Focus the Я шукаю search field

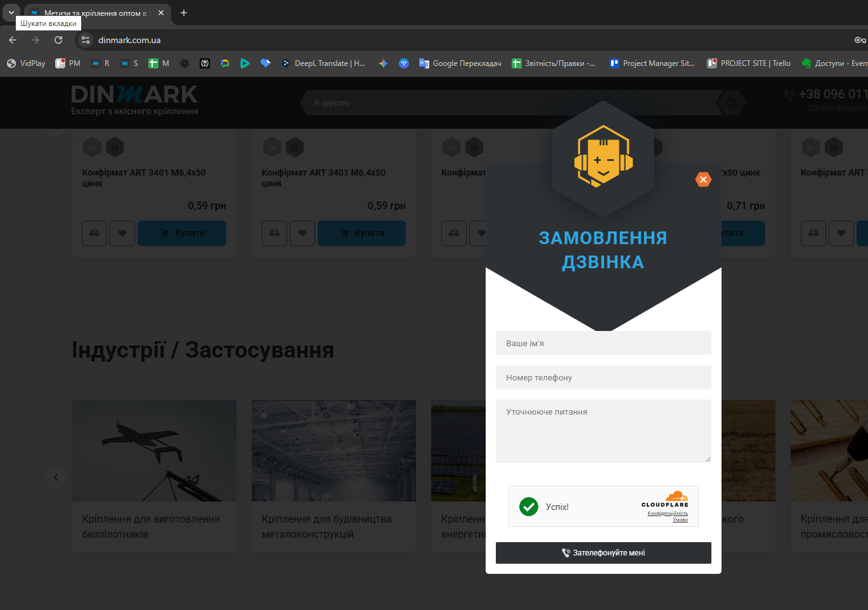510,103
